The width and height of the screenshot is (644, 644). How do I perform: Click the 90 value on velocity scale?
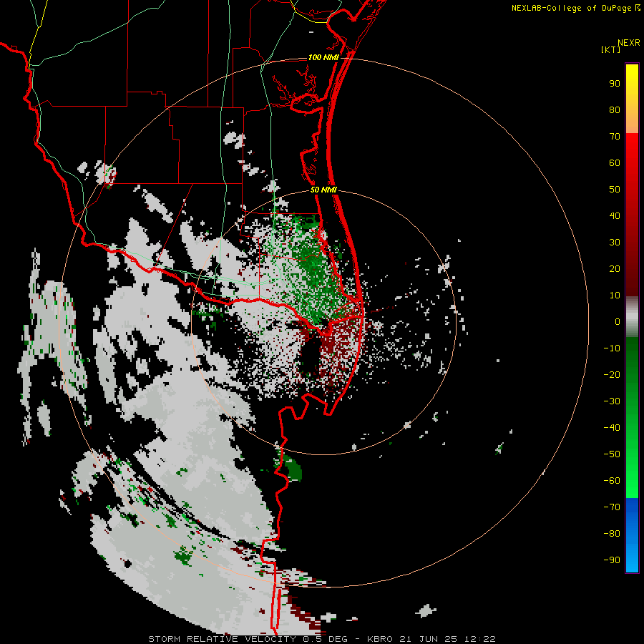(615, 84)
